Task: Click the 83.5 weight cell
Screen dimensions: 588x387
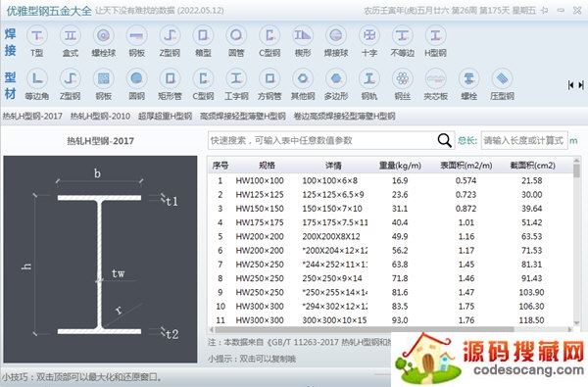Action: [x=400, y=307]
